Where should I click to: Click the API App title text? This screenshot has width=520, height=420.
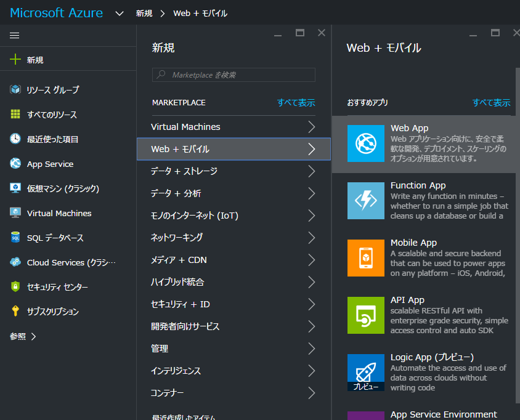click(x=407, y=300)
